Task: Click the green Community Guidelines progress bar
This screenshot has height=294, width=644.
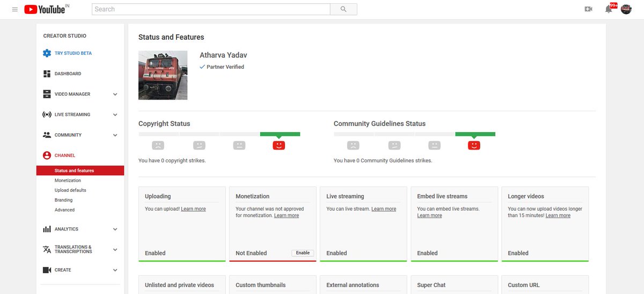Action: tap(475, 134)
